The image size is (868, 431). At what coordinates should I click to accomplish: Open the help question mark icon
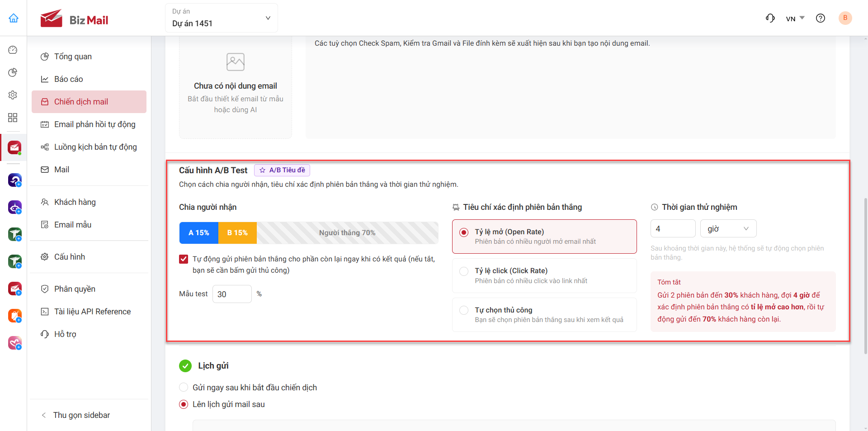(x=821, y=18)
